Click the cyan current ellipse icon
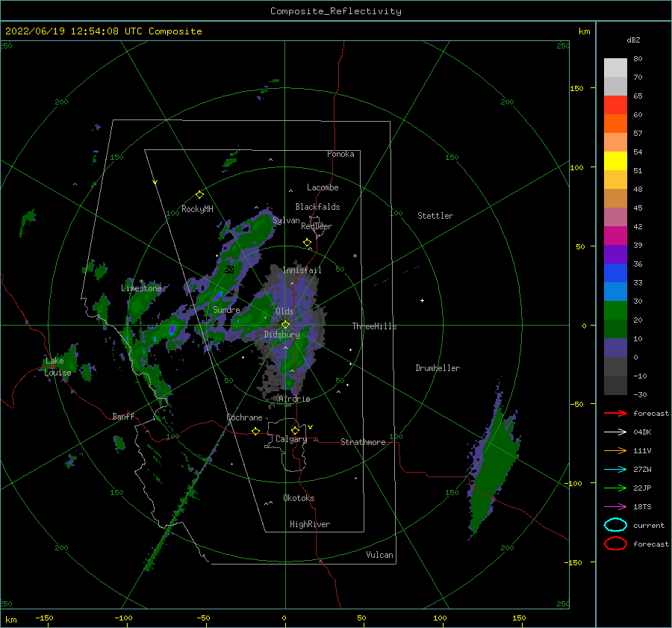Image resolution: width=672 pixels, height=628 pixels. click(x=615, y=525)
